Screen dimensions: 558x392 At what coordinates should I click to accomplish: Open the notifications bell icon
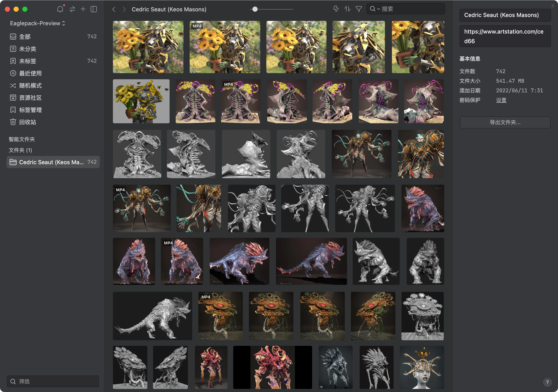pos(60,9)
